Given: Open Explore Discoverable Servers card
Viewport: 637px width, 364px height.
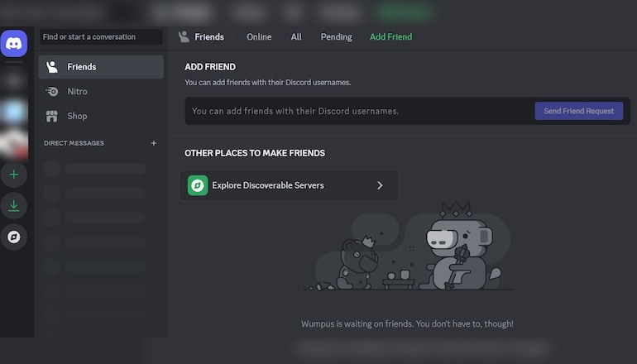Looking at the screenshot, I should click(289, 185).
